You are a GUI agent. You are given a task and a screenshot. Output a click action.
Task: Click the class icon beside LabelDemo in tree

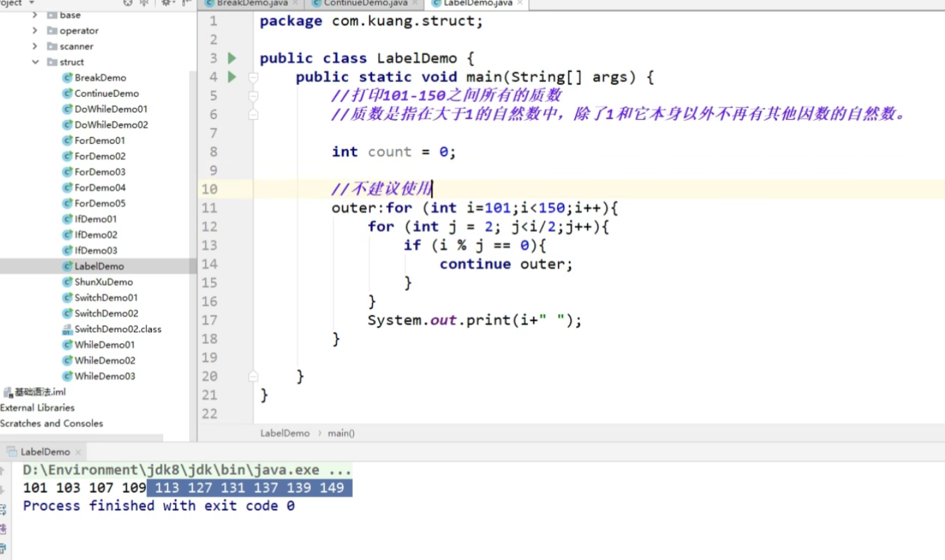pyautogui.click(x=67, y=266)
